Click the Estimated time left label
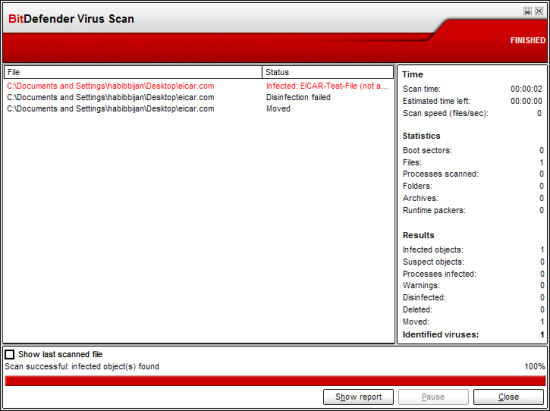Image resolution: width=550 pixels, height=411 pixels. [436, 101]
